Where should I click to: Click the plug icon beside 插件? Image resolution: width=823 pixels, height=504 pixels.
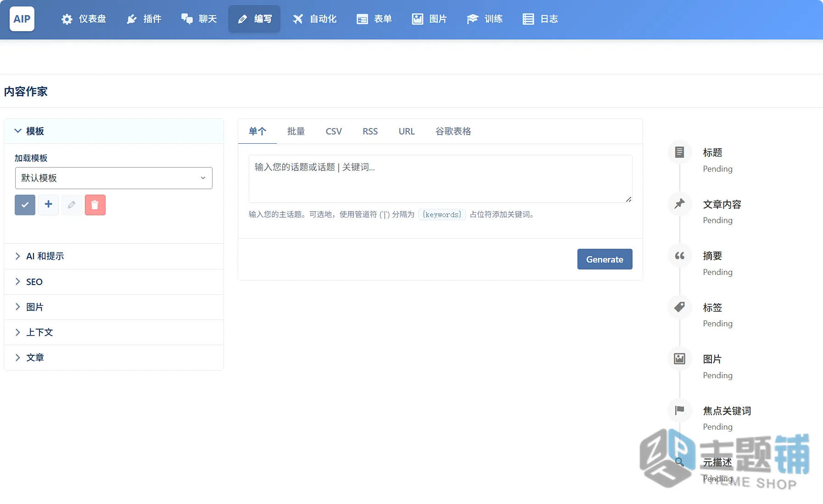[x=132, y=19]
